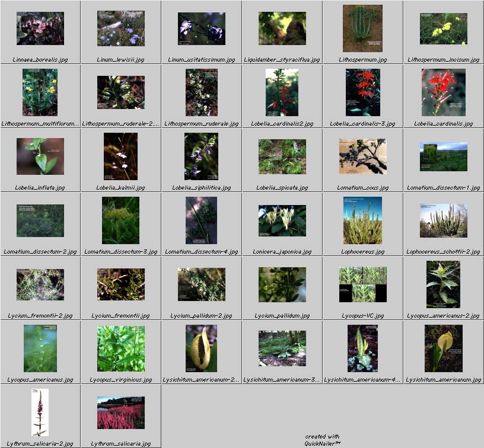Select the Lobelia_kalmii.jpg thumbnail
Viewport: 484px width, 448px height.
pyautogui.click(x=120, y=156)
